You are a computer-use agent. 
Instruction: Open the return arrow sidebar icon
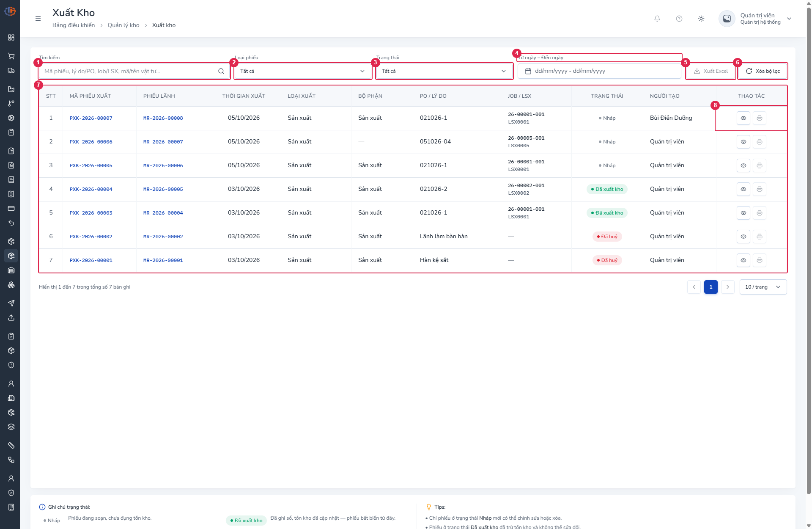pos(11,223)
